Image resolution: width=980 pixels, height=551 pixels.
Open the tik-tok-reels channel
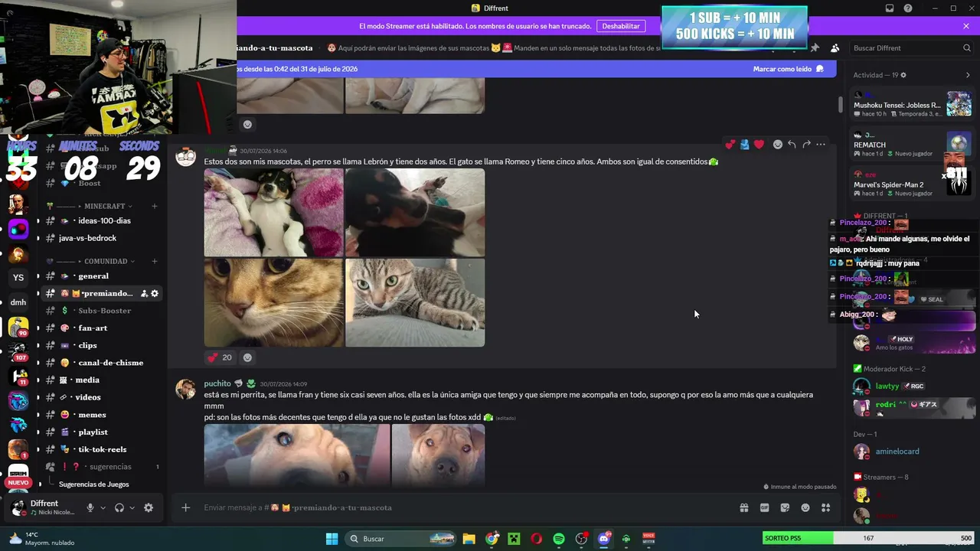[x=103, y=449]
